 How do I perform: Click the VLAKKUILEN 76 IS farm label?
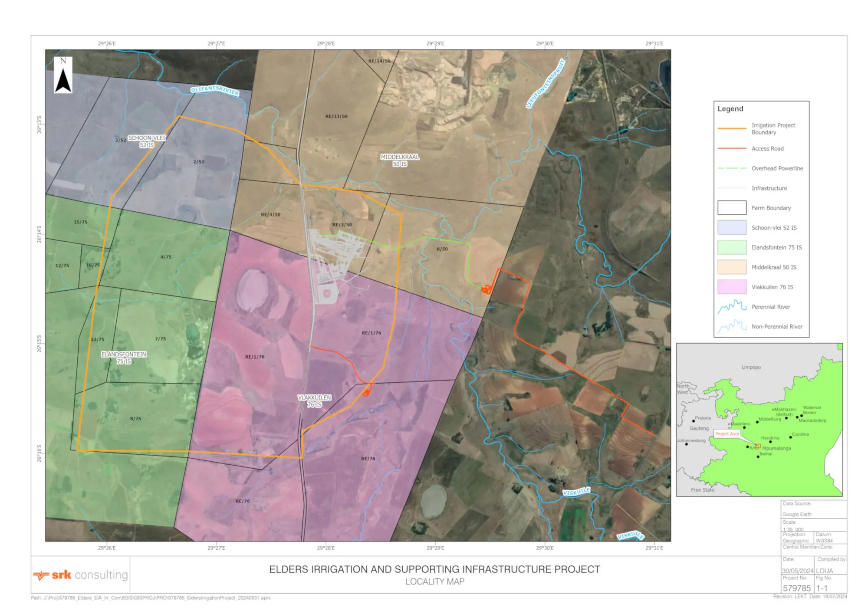click(314, 401)
